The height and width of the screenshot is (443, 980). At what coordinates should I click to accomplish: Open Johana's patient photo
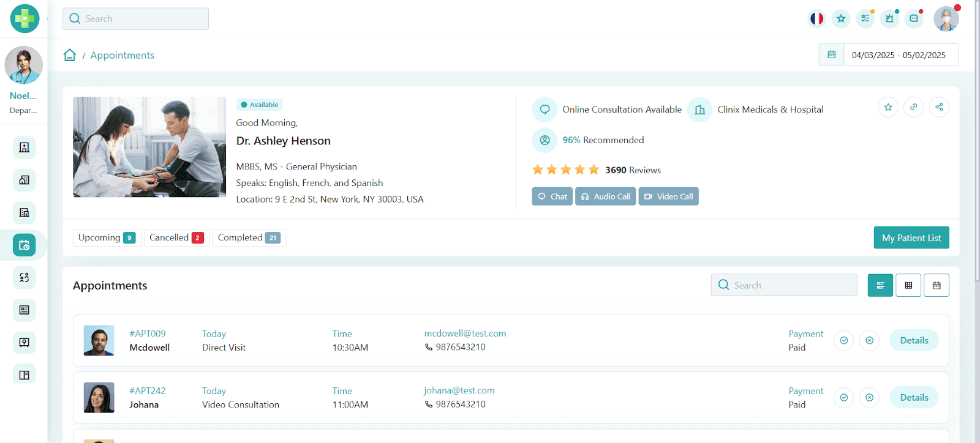(x=99, y=398)
